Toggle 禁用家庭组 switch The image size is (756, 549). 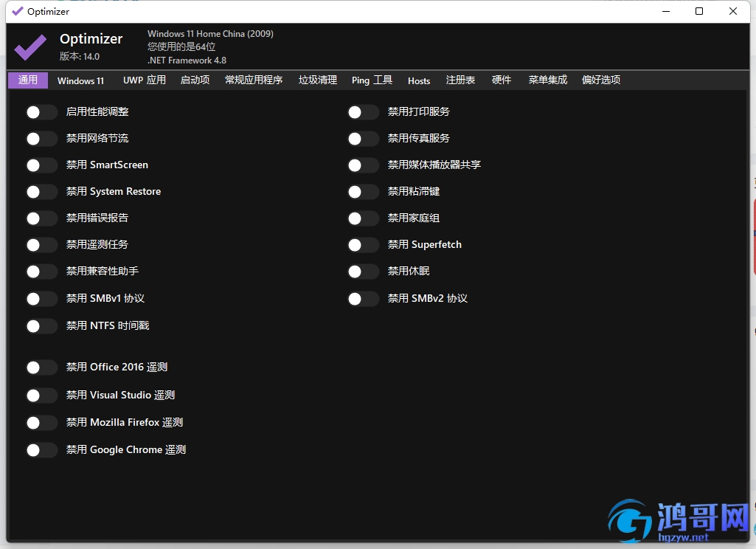(x=363, y=218)
